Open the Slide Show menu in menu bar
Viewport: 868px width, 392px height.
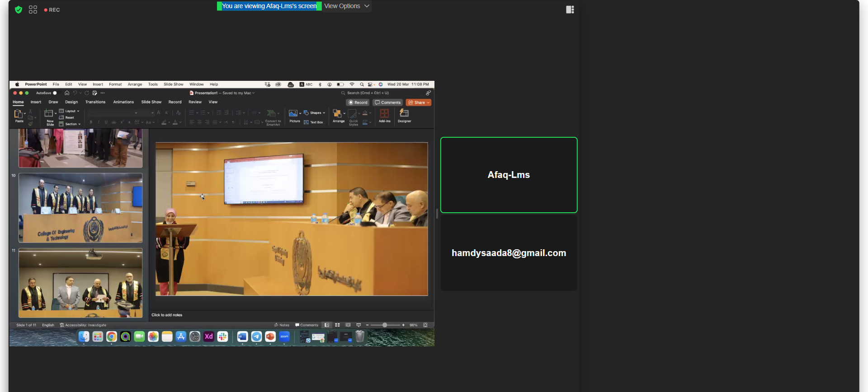pos(173,84)
